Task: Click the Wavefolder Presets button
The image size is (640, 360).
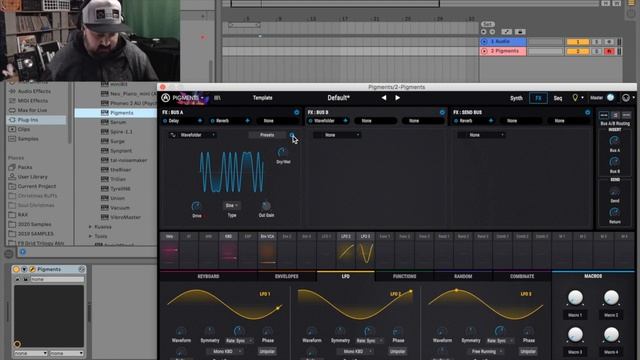Action: pos(267,135)
